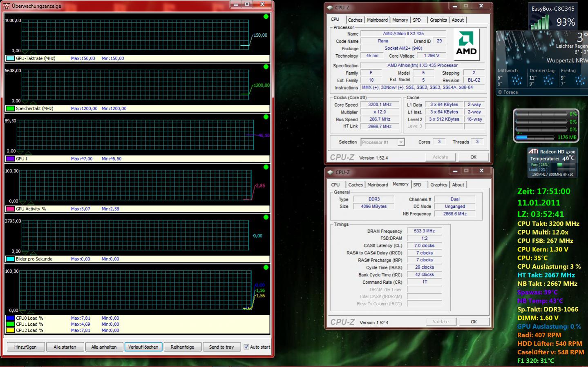This screenshot has width=588, height=367.
Task: Click the AMD logo in CPU-Z
Action: 467,44
